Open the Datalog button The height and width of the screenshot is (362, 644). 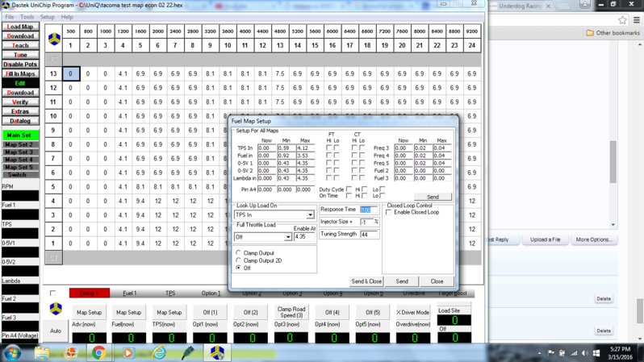click(20, 121)
